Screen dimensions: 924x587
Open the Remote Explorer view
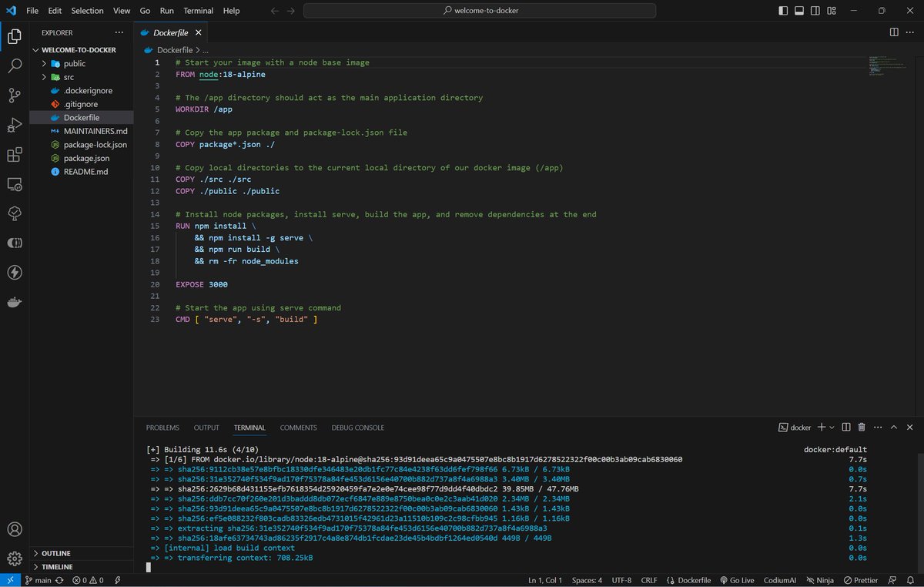[14, 184]
